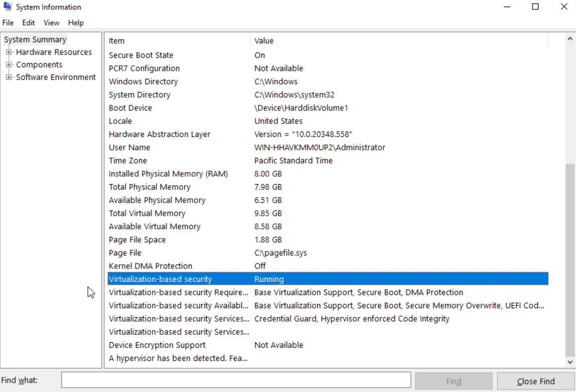Image resolution: width=576 pixels, height=392 pixels.
Task: Open the File menu
Action: pos(8,23)
